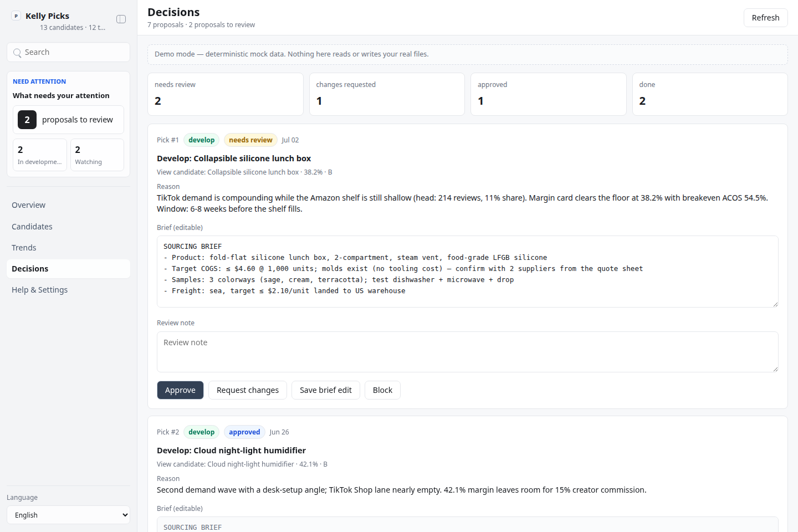Viewport: 798px width, 532px height.
Task: Click the title Develop: Collapsible silicone lunch box
Action: coord(234,158)
